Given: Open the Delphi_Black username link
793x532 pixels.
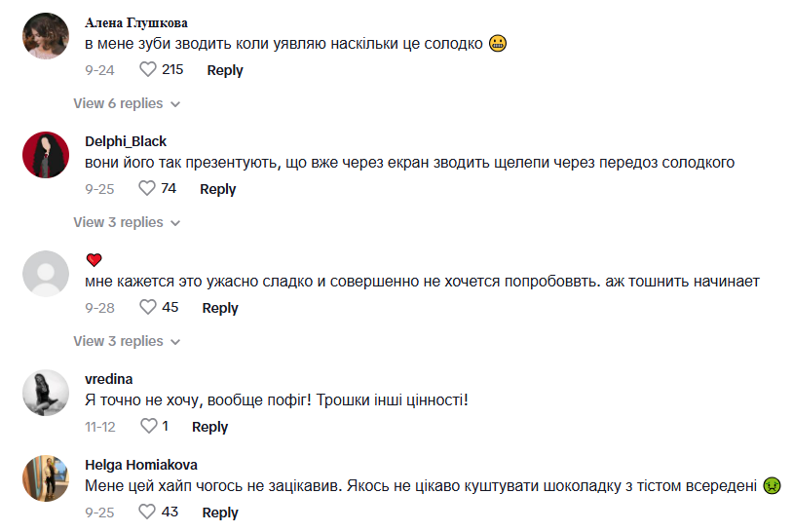Looking at the screenshot, I should (126, 141).
